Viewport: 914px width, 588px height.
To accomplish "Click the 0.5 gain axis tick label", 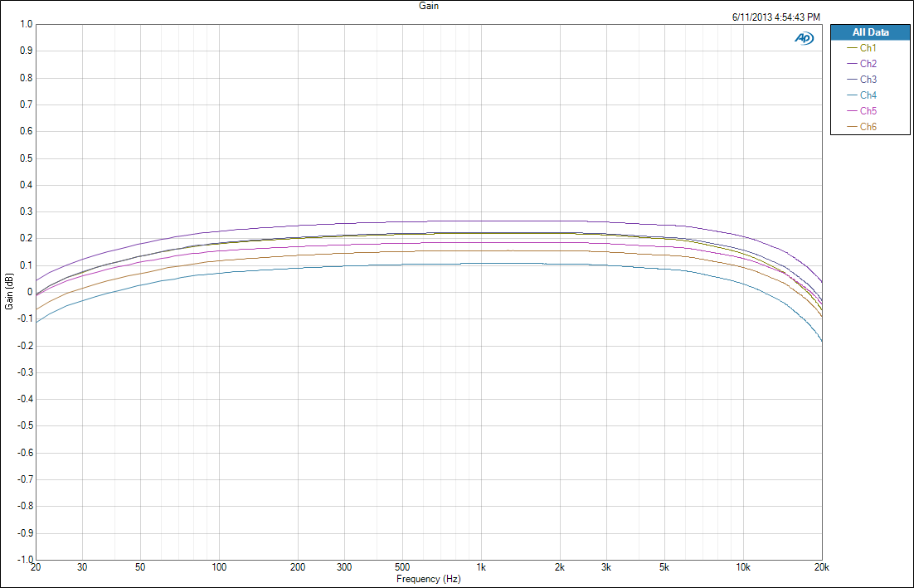I will click(x=27, y=158).
